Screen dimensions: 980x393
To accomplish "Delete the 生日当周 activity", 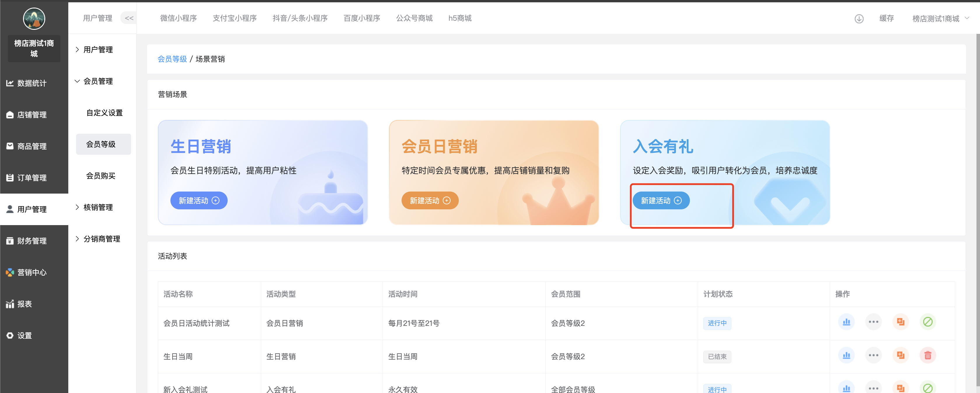I will coord(927,355).
